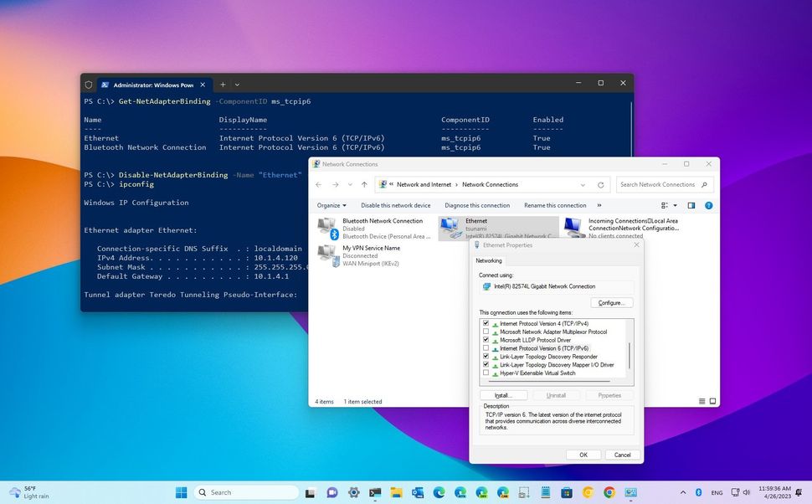
Task: Disable Internet Protocol Version 4 (TCP/IPv4)
Action: tap(486, 323)
